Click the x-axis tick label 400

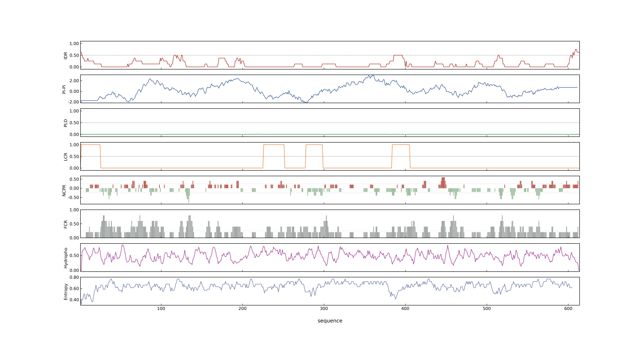[405, 309]
